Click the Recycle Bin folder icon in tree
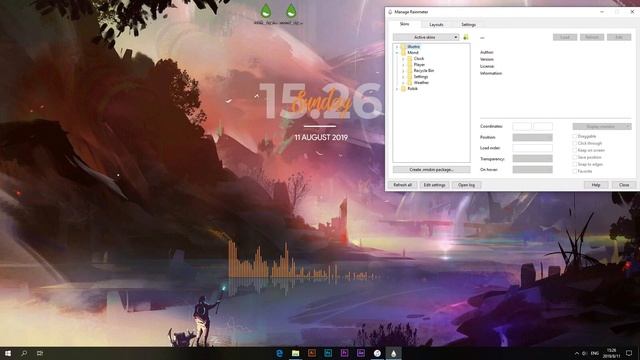 pyautogui.click(x=410, y=71)
